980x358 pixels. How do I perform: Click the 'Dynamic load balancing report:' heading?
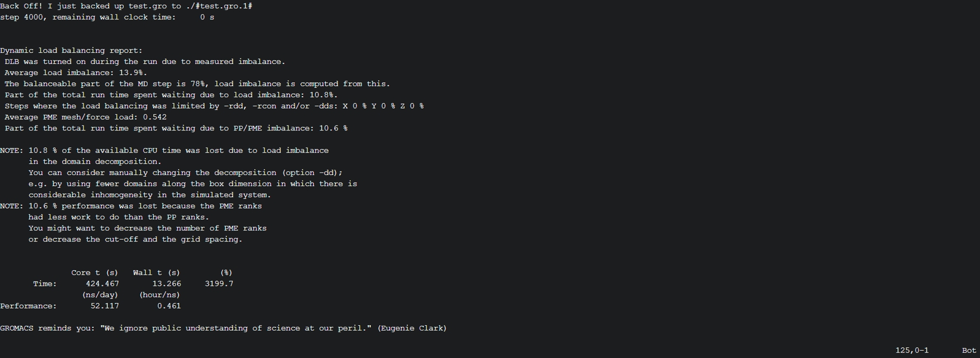coord(71,51)
